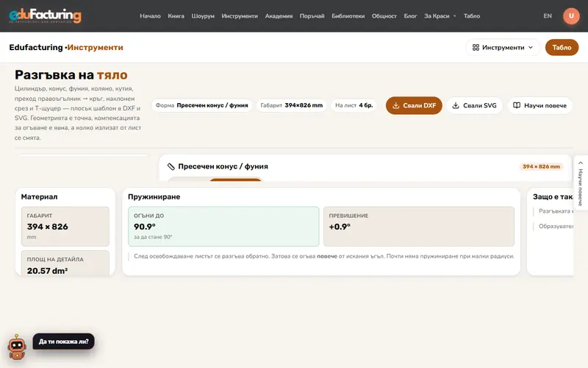Click the robot assistant mascot
Viewport: 588px width, 368px height.
click(17, 347)
